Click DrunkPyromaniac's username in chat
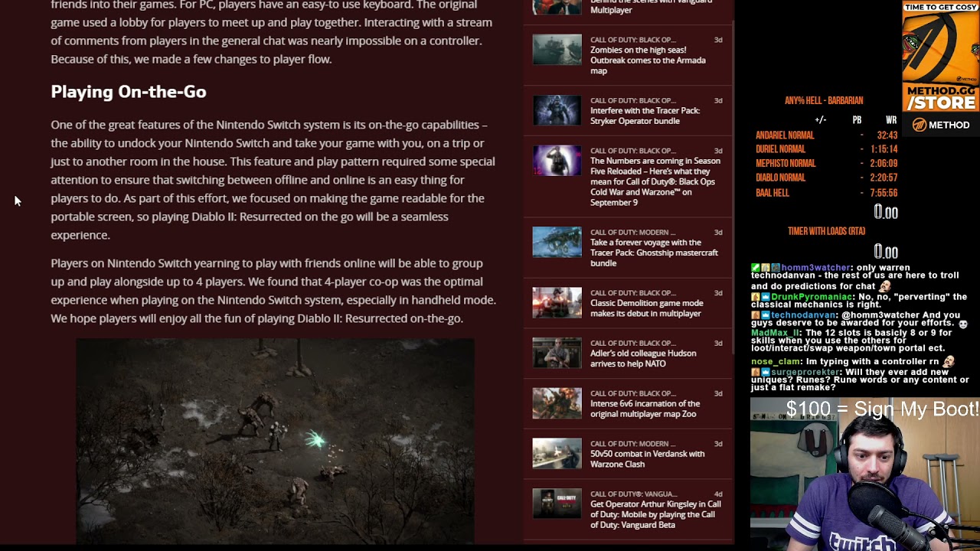980x551 pixels. pos(810,297)
